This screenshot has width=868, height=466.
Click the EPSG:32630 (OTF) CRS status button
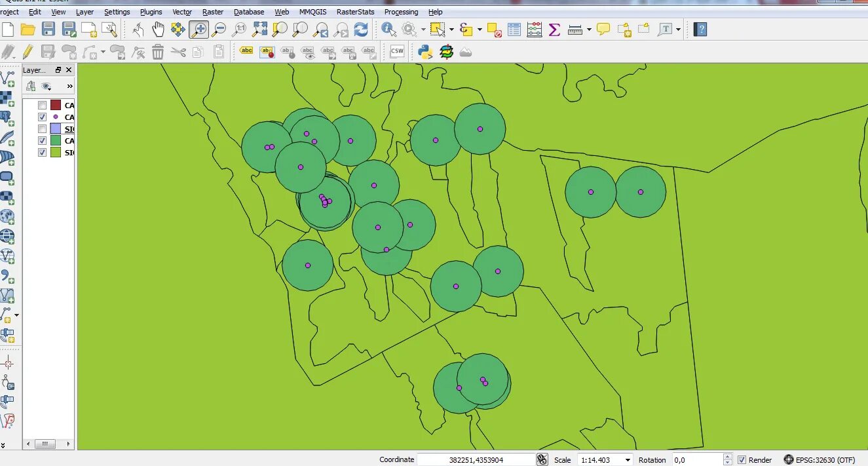[820, 459]
